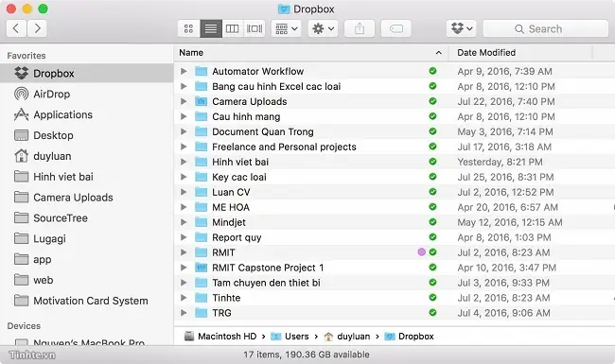Viewport: 615px width, 364px height.
Task: Click the Favorites section header
Action: coord(26,56)
